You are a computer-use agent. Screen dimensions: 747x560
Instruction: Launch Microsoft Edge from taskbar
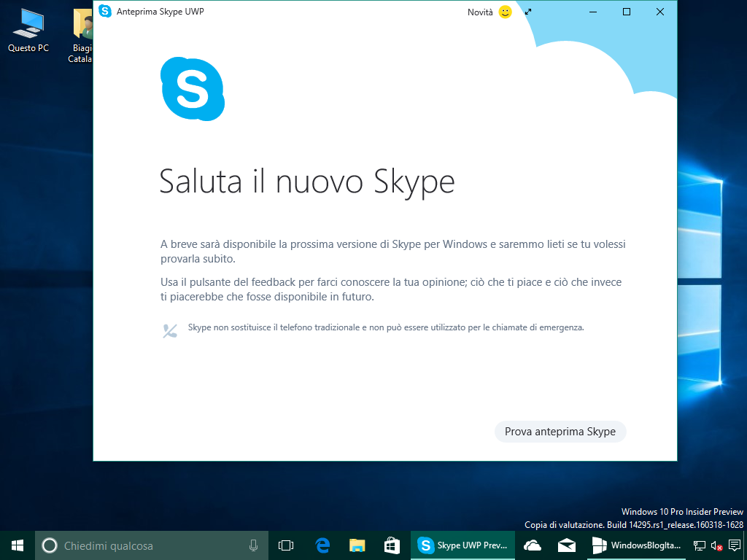point(322,545)
